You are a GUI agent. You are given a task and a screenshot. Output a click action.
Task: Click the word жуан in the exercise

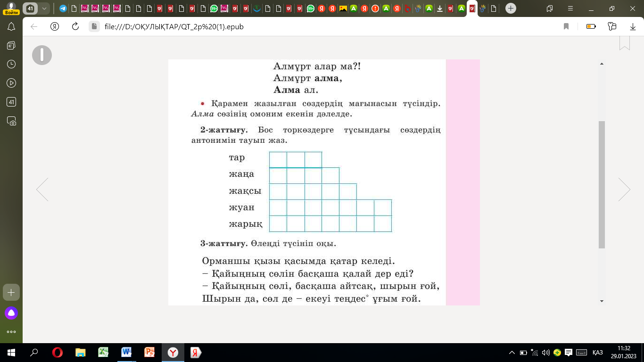[x=241, y=207]
